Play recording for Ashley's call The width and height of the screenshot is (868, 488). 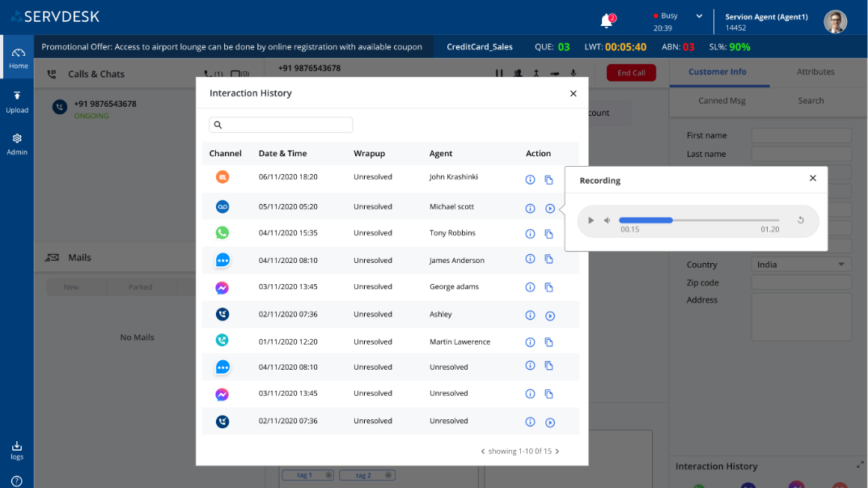[549, 316]
